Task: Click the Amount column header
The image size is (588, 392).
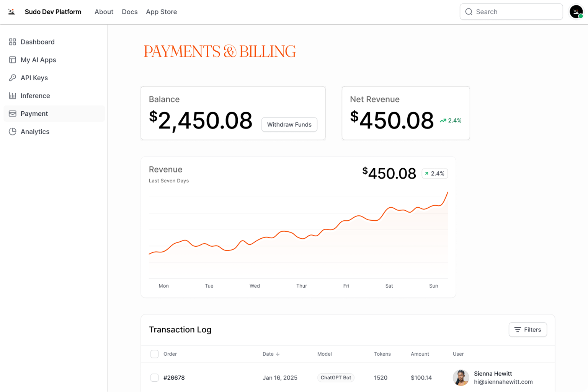Action: pyautogui.click(x=420, y=354)
